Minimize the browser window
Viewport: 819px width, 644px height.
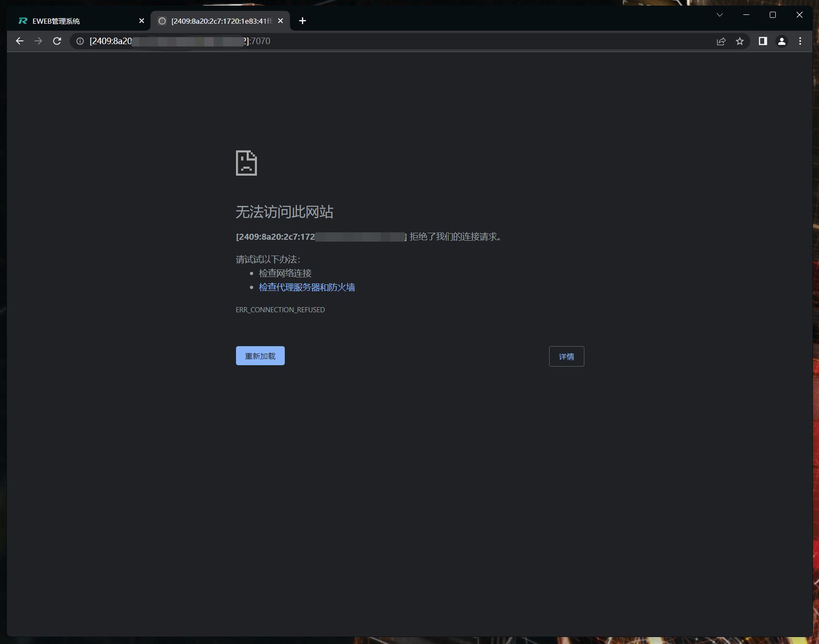pyautogui.click(x=746, y=15)
